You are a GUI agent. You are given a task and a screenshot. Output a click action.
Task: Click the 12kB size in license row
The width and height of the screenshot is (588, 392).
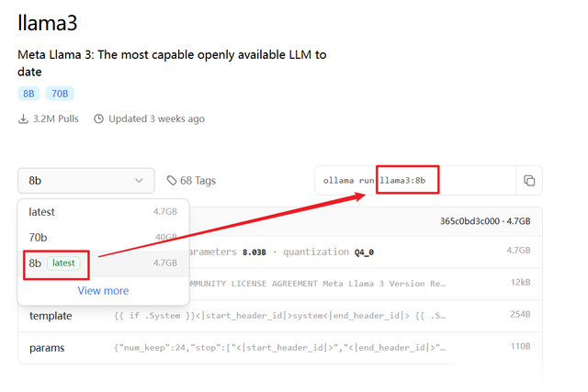point(521,282)
